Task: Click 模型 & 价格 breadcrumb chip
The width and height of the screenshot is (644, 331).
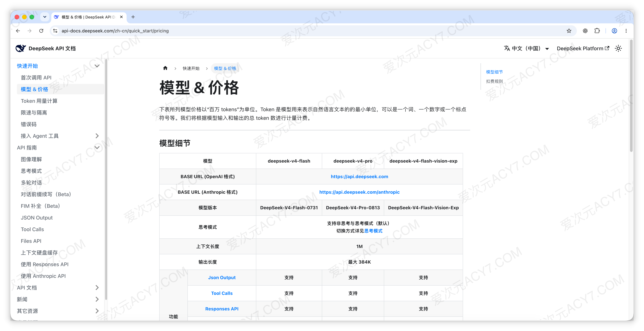Action: [x=225, y=68]
